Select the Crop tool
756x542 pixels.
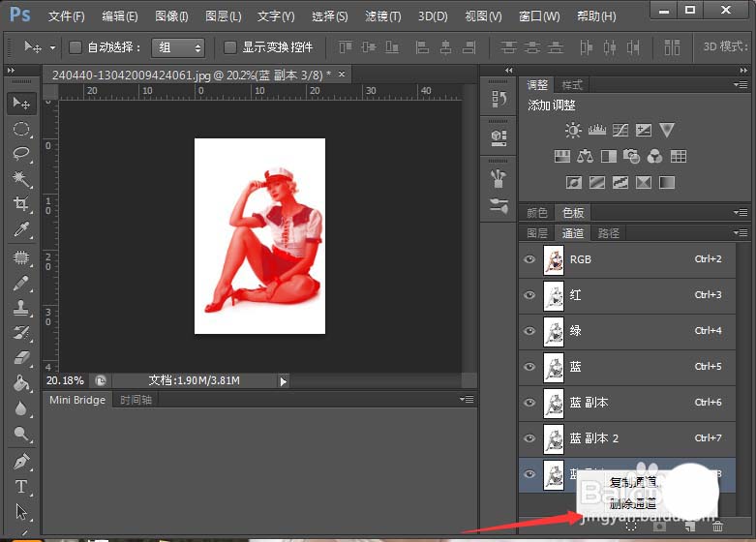tap(21, 204)
